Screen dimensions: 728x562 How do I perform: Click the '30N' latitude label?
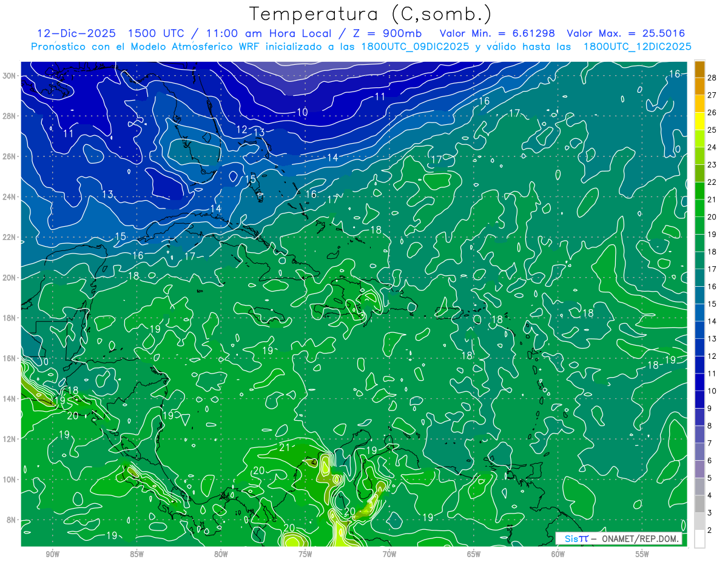point(9,76)
